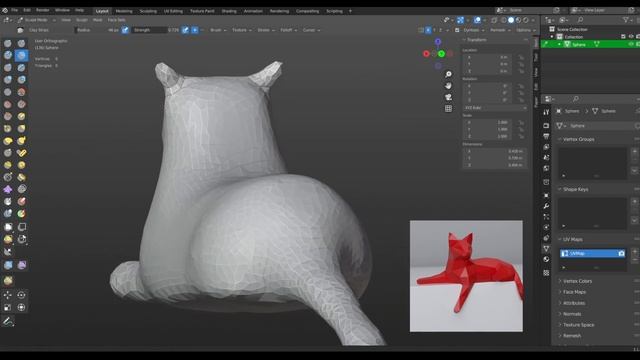This screenshot has width=640, height=360.
Task: Select the Draw sculpt brush
Action: point(8,43)
